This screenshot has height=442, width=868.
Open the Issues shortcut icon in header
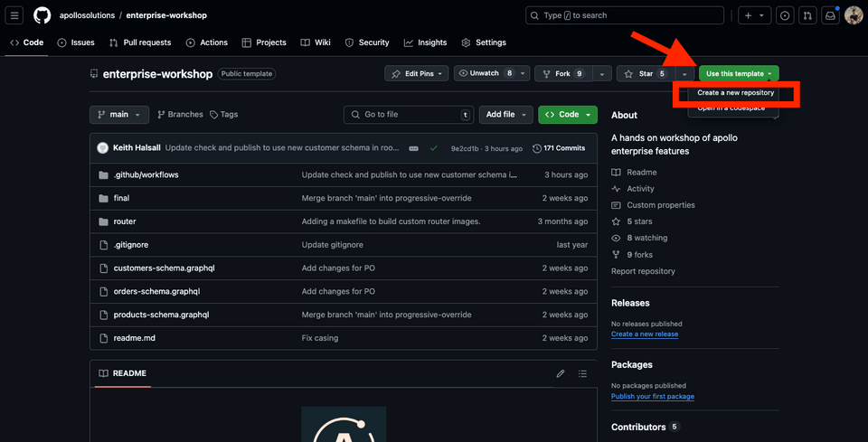785,15
